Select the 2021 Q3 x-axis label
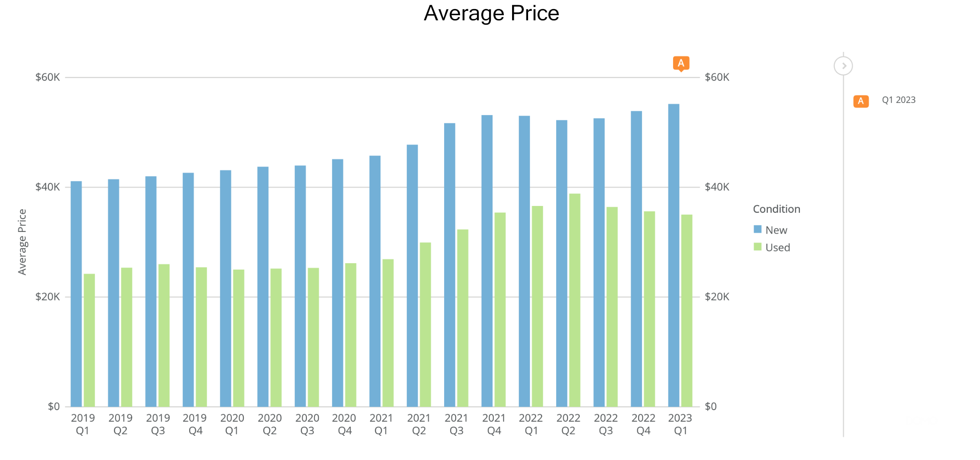This screenshot has width=980, height=460. pyautogui.click(x=456, y=424)
